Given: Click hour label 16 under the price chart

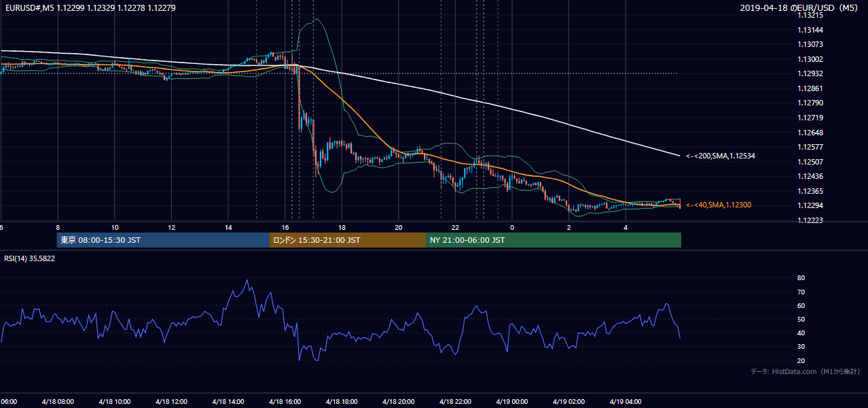Looking at the screenshot, I should pos(285,227).
